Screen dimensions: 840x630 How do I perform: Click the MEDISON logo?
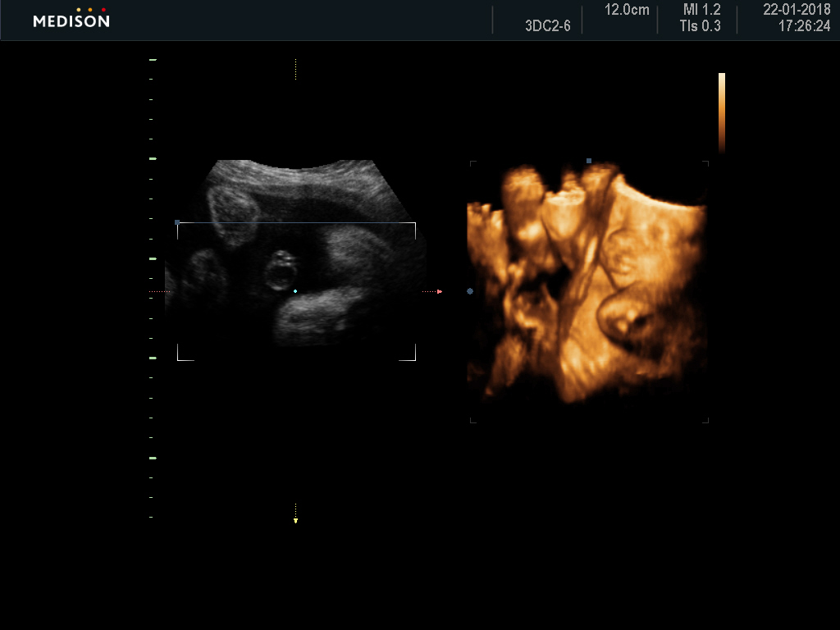click(71, 19)
